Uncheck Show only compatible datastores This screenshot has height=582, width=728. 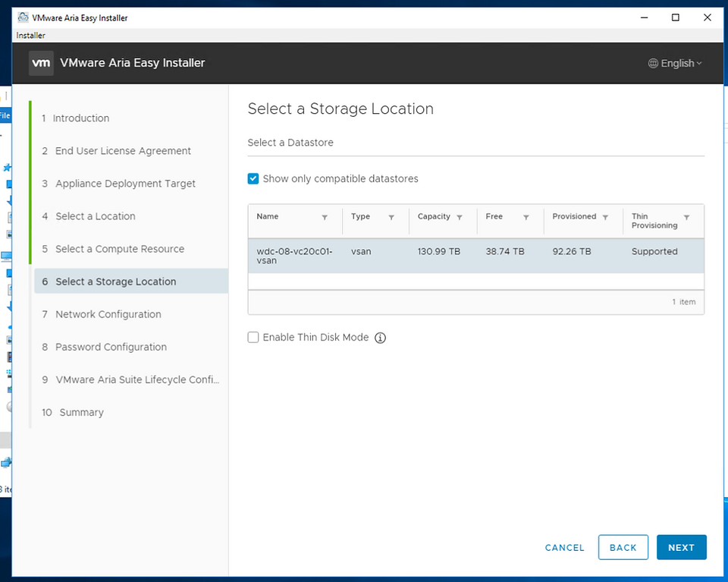click(253, 179)
